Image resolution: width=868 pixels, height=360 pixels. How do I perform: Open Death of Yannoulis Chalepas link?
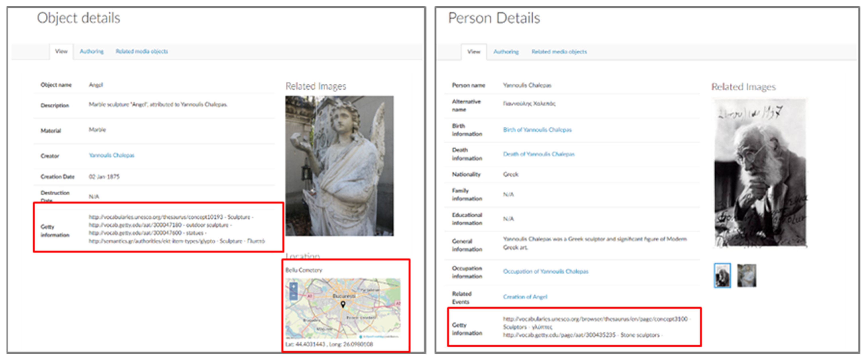538,154
